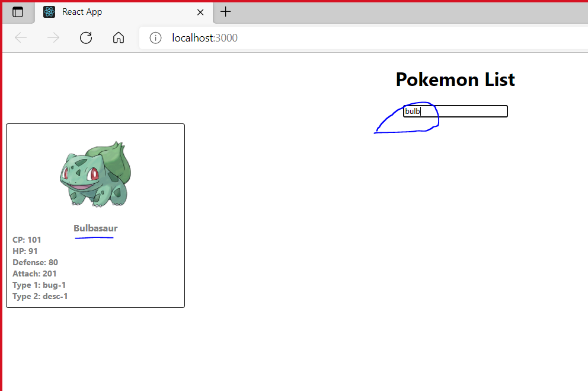View site information icon
588x391 pixels.
point(155,38)
